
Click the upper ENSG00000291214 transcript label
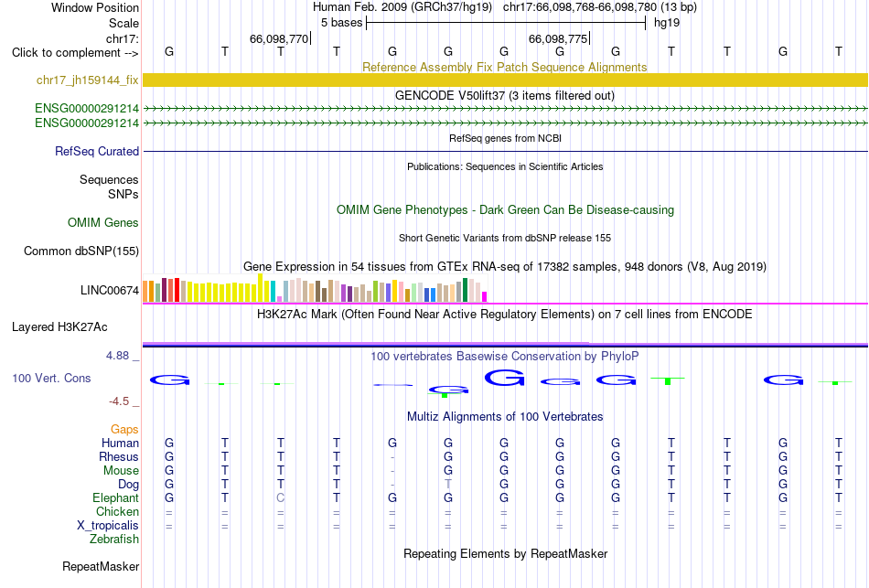tap(87, 108)
